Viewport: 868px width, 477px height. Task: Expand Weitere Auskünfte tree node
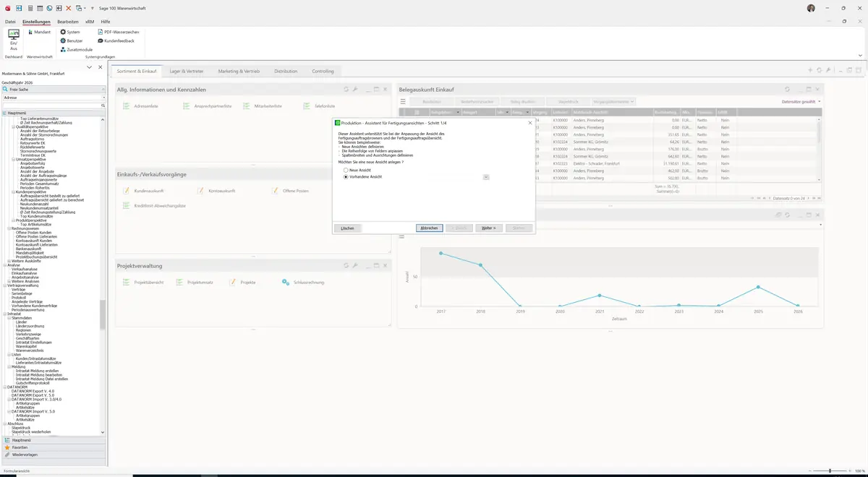(9, 261)
